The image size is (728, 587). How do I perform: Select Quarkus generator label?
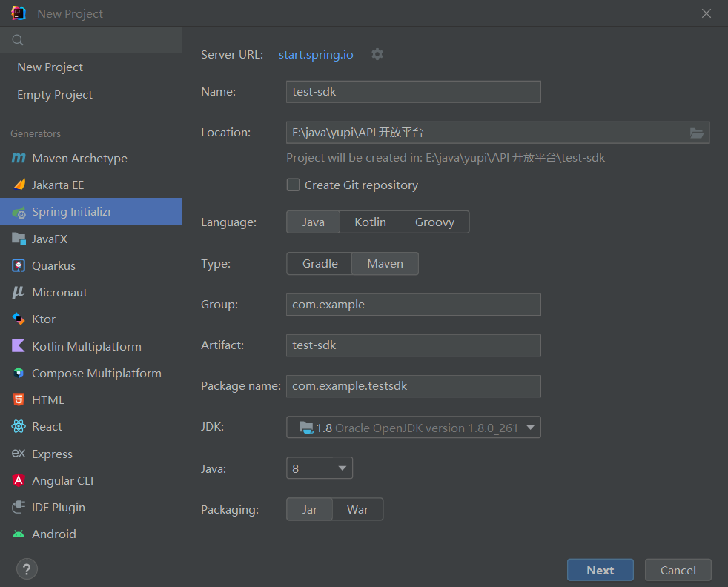click(53, 265)
